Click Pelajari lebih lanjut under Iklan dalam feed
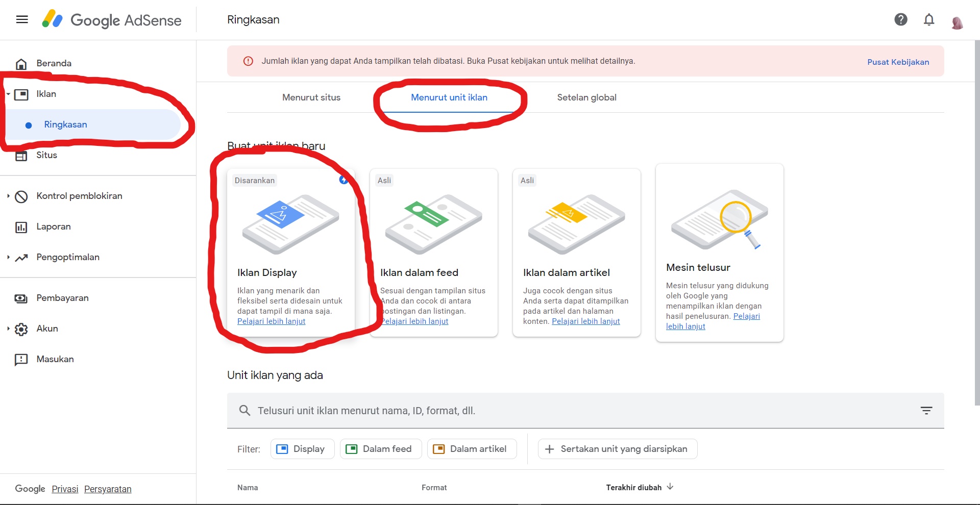Screen dimensions: 980x505 pos(414,321)
